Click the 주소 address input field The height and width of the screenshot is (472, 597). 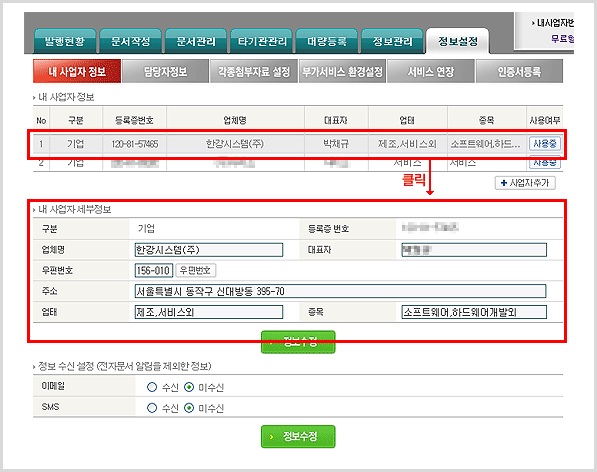(x=340, y=291)
